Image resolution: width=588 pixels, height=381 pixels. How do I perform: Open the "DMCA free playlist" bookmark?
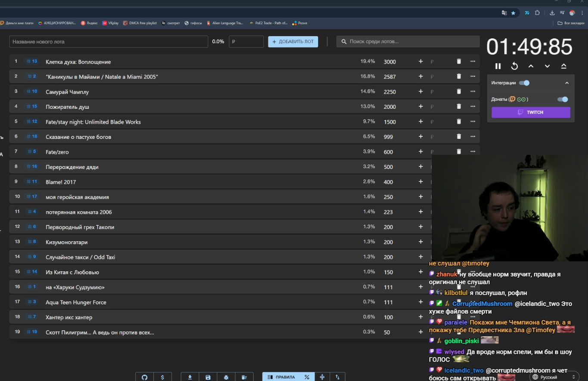(140, 23)
